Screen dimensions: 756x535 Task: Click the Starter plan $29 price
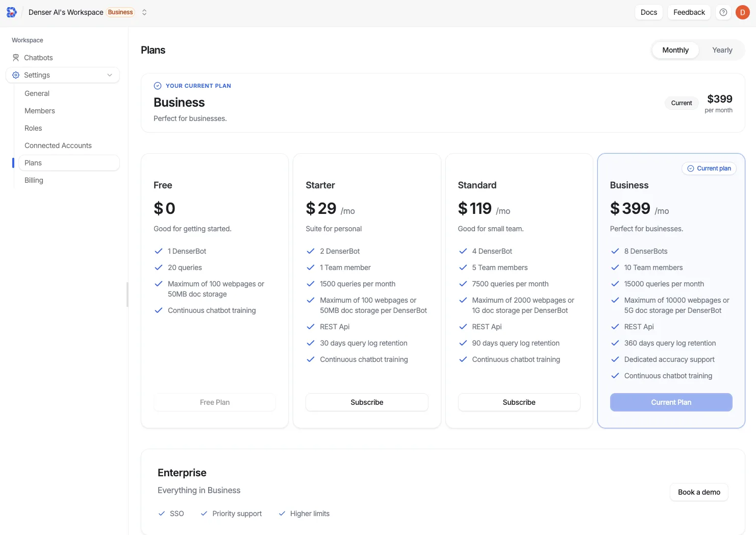pos(321,208)
